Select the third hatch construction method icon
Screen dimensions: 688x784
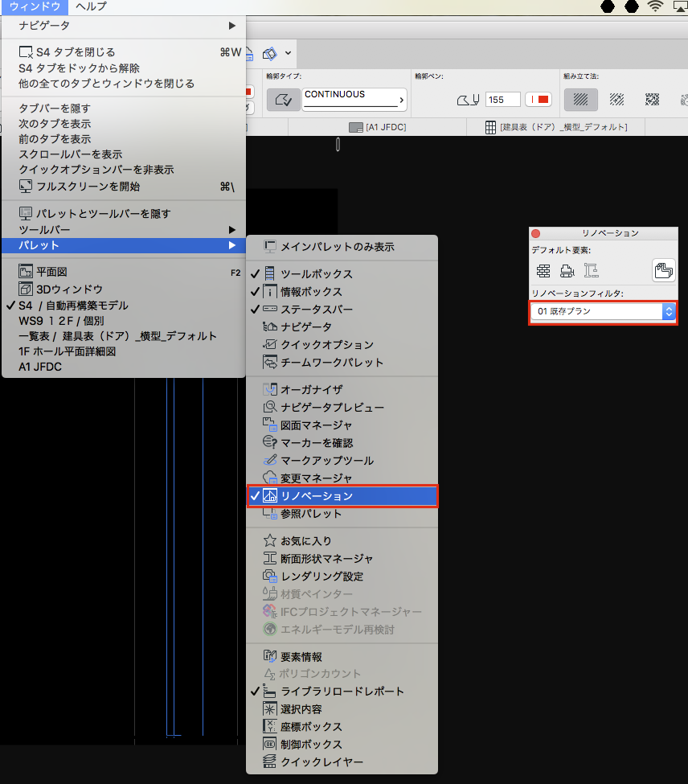(x=653, y=100)
